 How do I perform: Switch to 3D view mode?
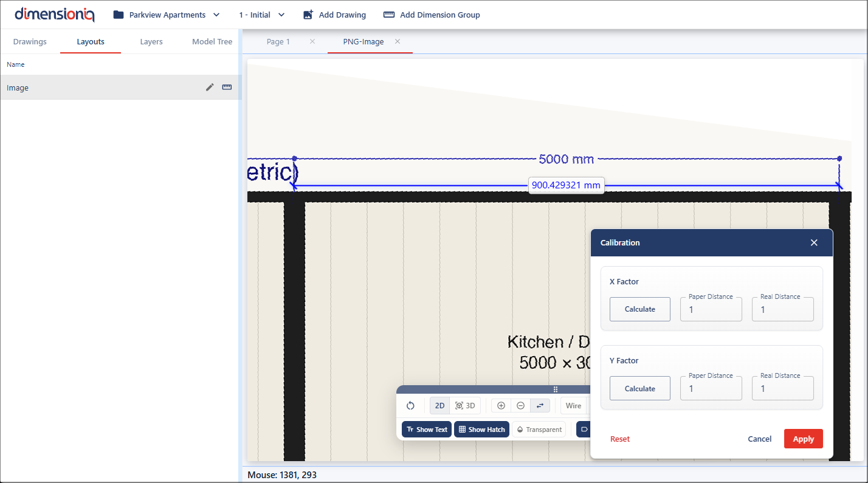(465, 406)
